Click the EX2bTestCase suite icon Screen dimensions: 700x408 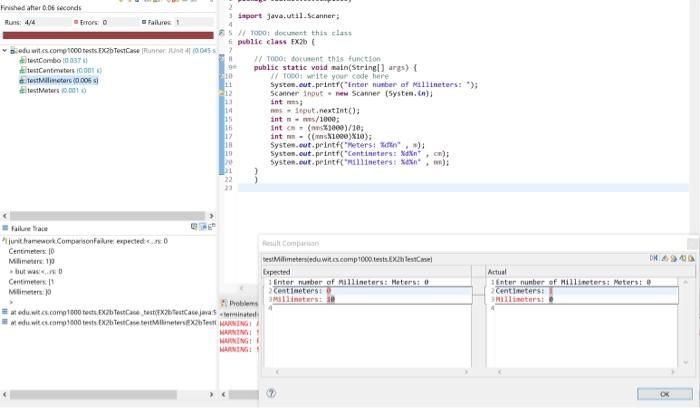[13, 50]
